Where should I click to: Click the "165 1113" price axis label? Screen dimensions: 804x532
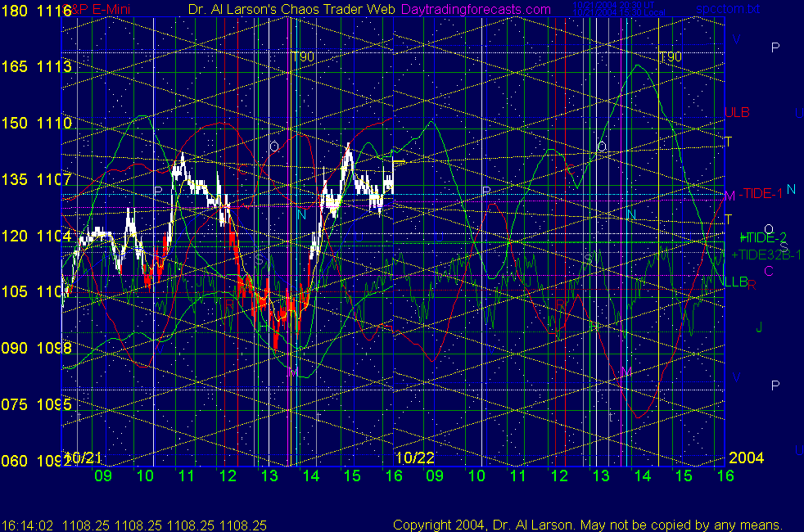(x=36, y=66)
